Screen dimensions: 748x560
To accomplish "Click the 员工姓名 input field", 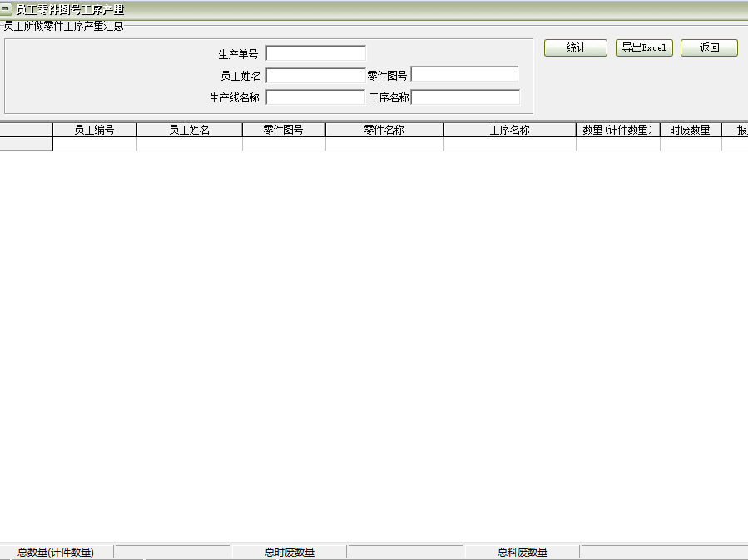I will pyautogui.click(x=315, y=75).
